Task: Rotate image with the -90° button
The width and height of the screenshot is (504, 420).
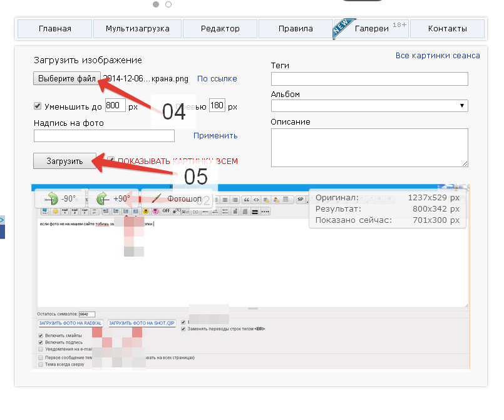Action: pos(61,198)
